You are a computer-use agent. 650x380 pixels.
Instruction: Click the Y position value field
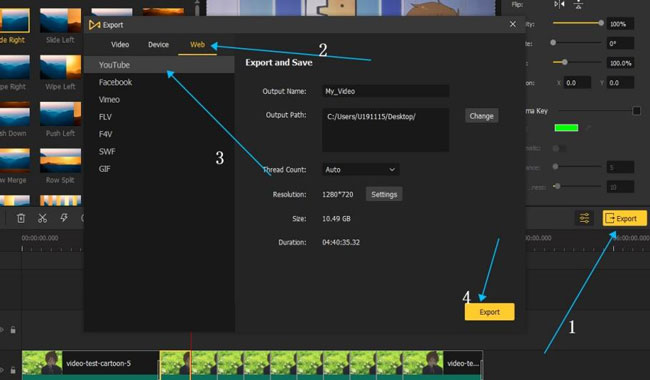tap(620, 83)
